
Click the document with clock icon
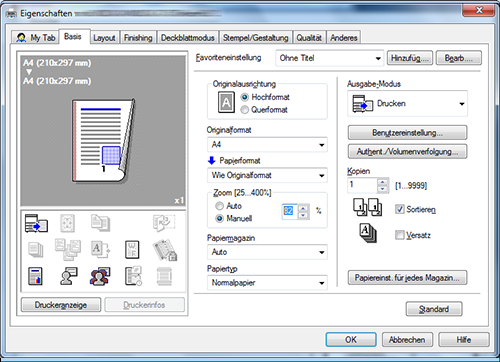[133, 276]
